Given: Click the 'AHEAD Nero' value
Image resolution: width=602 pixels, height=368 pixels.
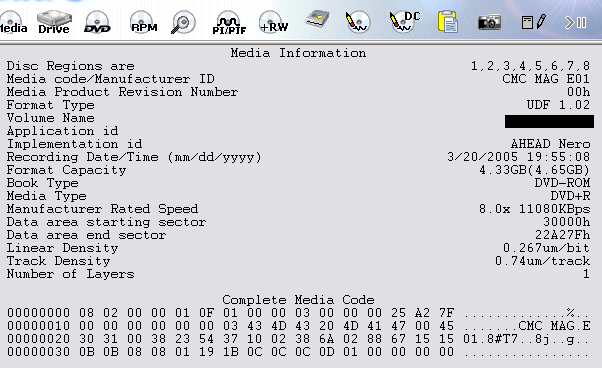Looking at the screenshot, I should [x=550, y=144].
